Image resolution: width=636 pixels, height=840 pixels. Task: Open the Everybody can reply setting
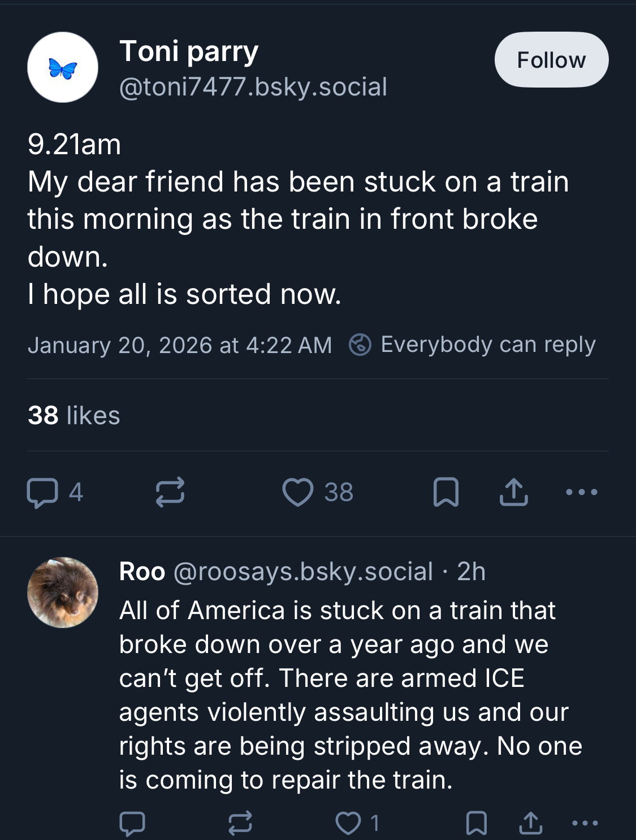pos(473,345)
